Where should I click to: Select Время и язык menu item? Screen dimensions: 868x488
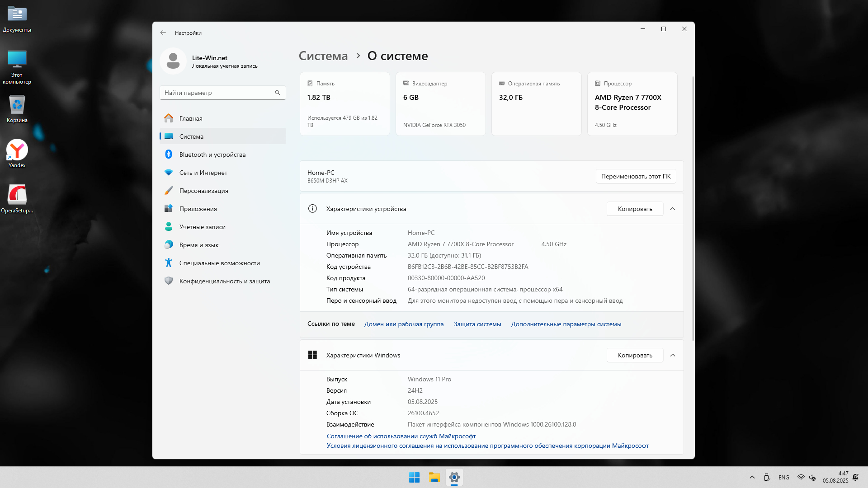coord(198,245)
